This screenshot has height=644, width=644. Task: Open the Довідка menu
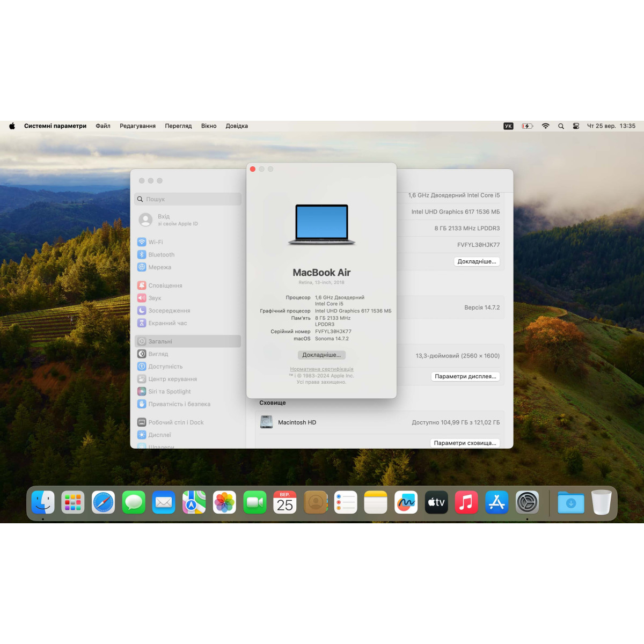(x=237, y=126)
